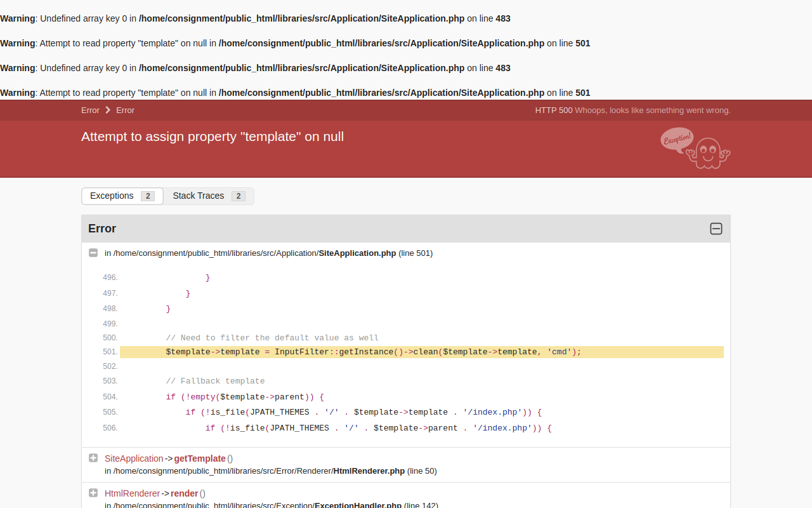
Task: Click the first 'Undefined array key 0' warning
Action: click(255, 18)
